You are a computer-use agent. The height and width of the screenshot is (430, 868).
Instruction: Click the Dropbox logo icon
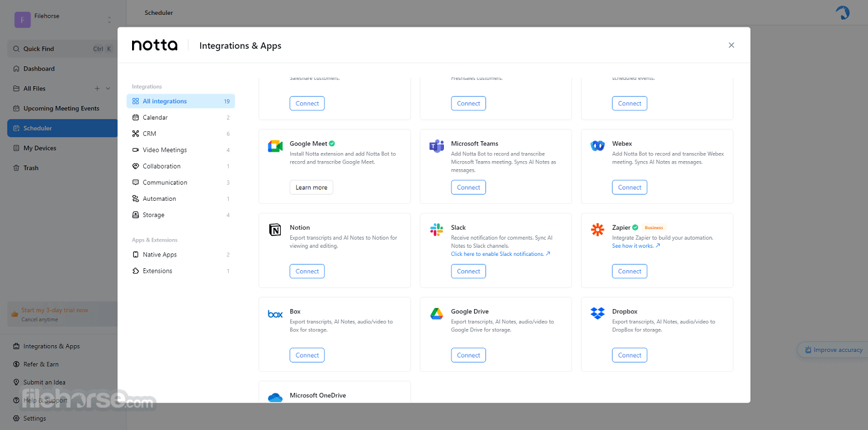(598, 314)
